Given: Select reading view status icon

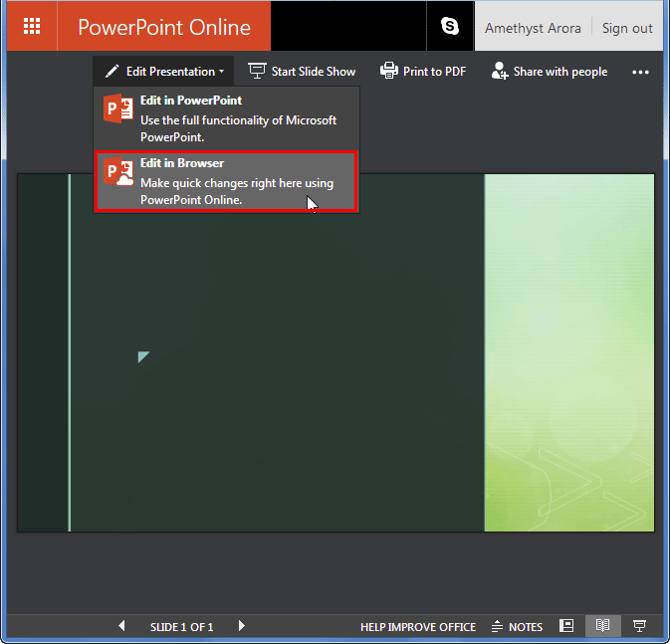Looking at the screenshot, I should coord(602,626).
